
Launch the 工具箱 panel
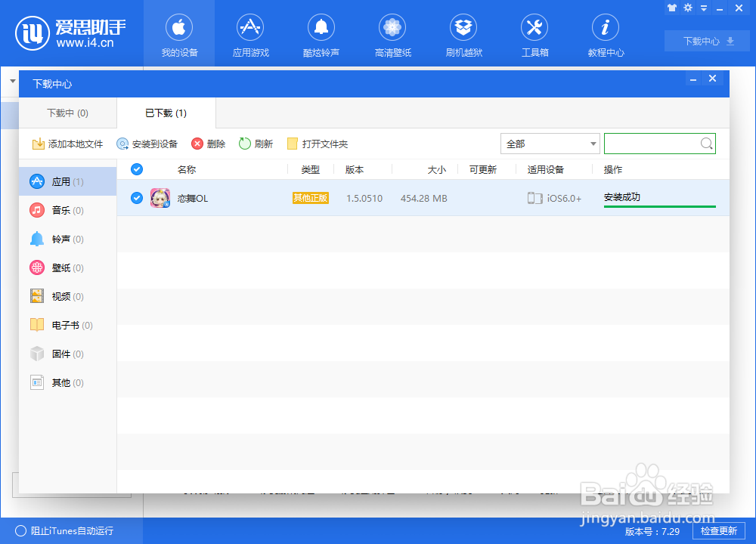click(534, 33)
